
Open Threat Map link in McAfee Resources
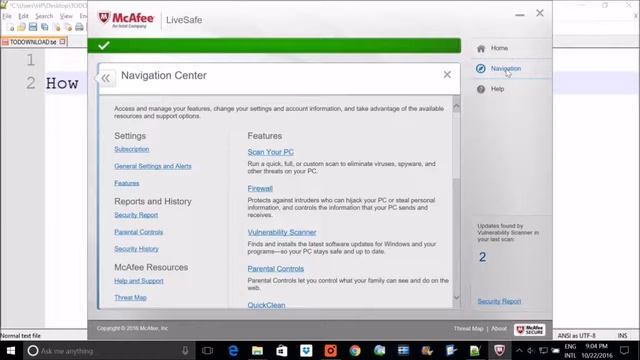[x=130, y=298]
